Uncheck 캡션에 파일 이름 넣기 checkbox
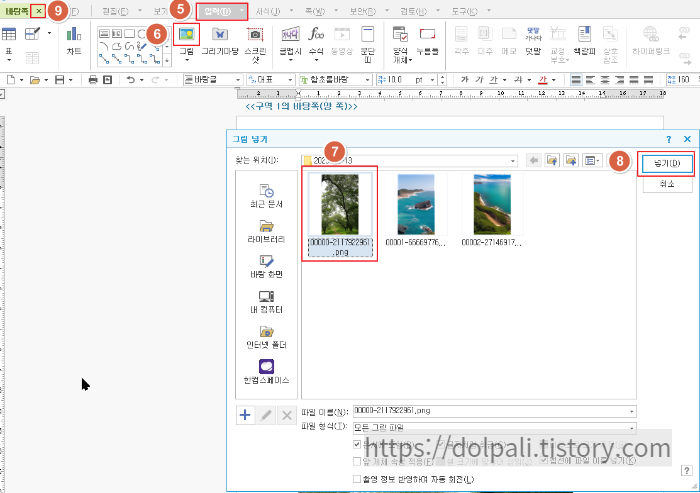 click(x=544, y=460)
